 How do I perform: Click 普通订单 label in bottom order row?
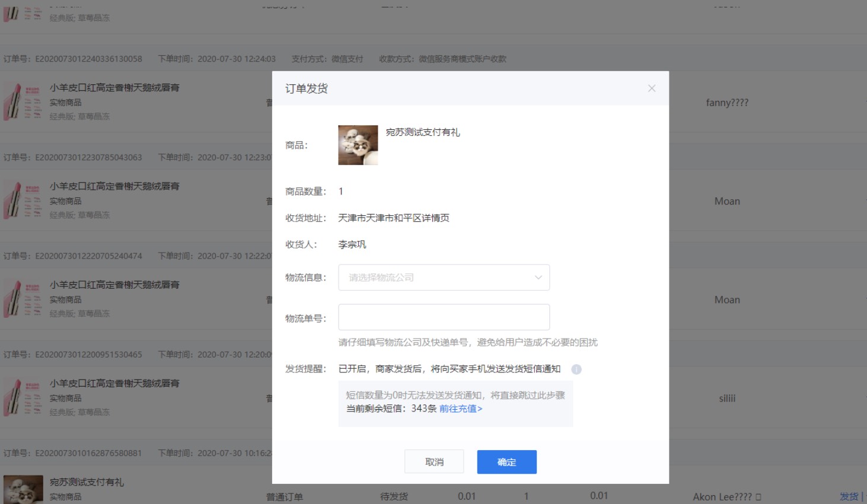click(285, 497)
